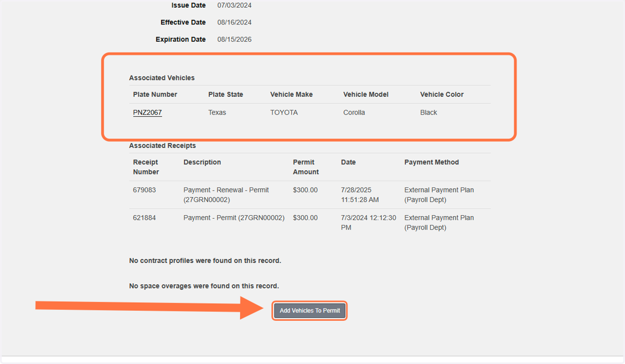The image size is (625, 364).
Task: Select the Corolla vehicle model cell
Action: (x=354, y=112)
